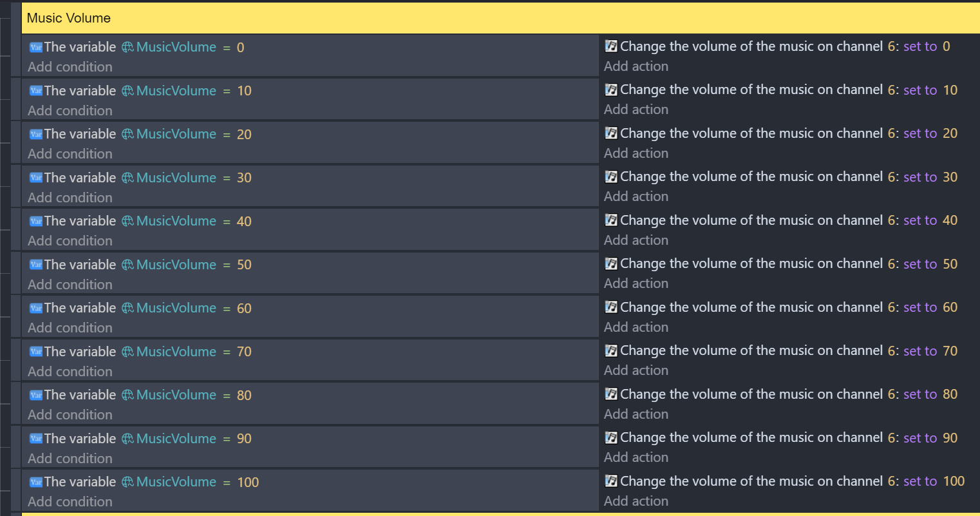Viewport: 980px width, 516px height.
Task: Click the globe icon in the MusicVolume = 50 condition
Action: point(127,265)
